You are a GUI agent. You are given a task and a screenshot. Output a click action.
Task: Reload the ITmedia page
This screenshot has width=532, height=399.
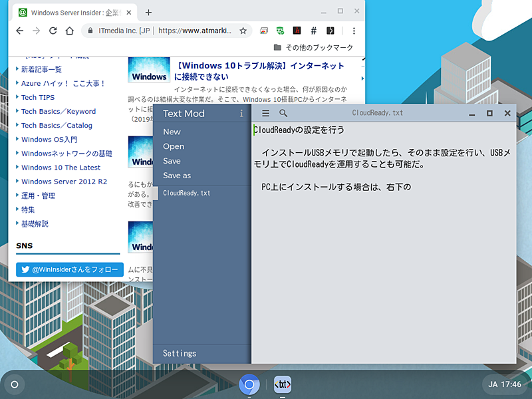click(x=53, y=30)
